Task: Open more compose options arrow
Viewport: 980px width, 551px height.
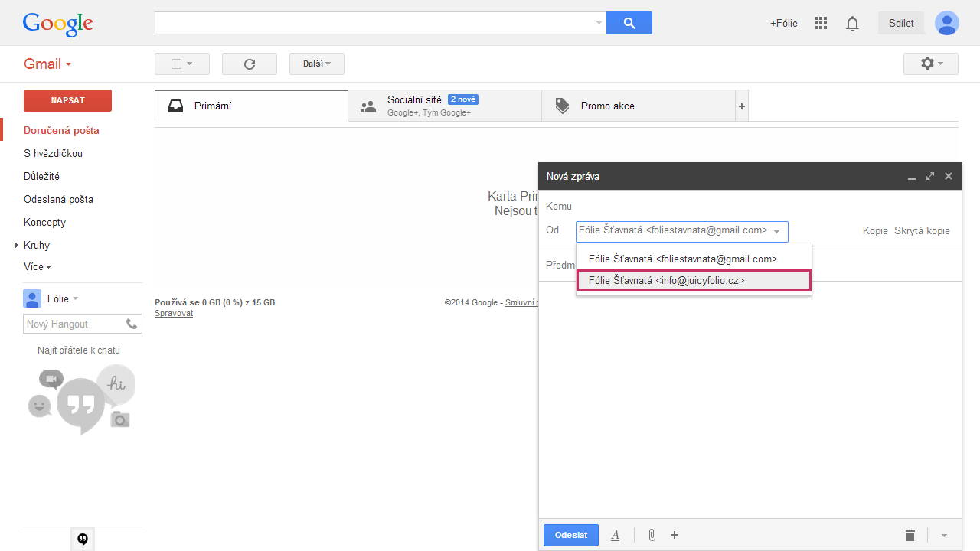Action: tap(944, 535)
